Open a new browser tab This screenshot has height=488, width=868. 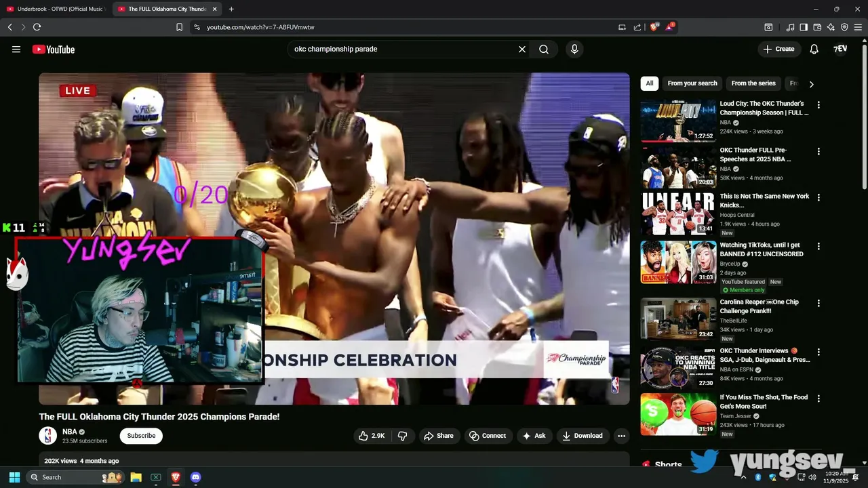point(231,9)
